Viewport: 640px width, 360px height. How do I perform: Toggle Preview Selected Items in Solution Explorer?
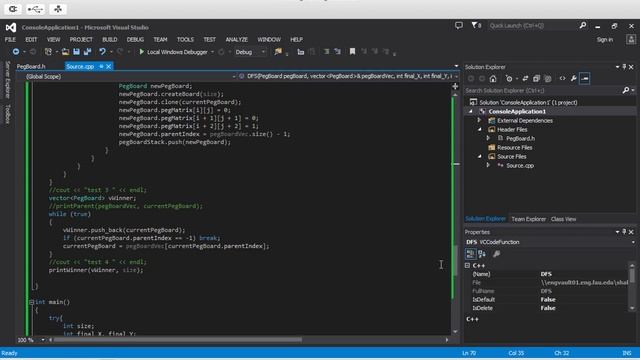(x=584, y=78)
